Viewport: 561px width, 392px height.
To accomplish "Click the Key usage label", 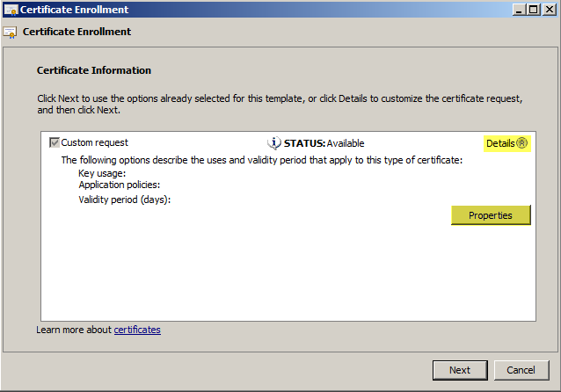I will point(102,173).
